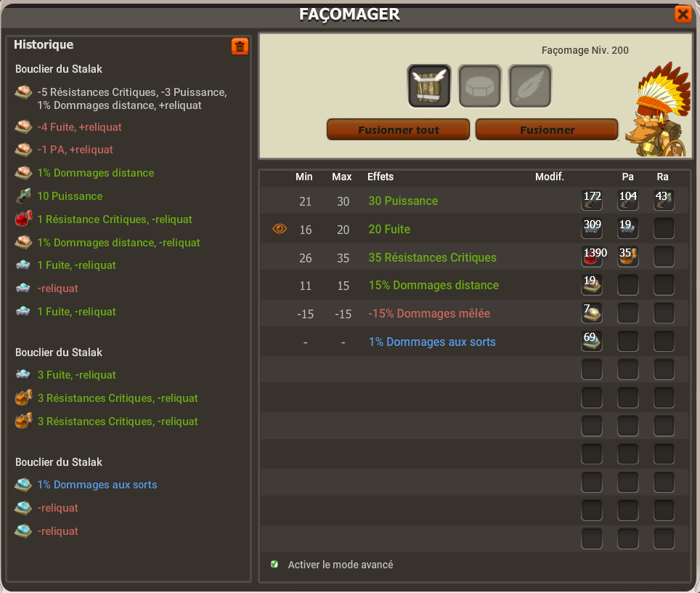This screenshot has width=700, height=593.
Task: Close the Façomager window
Action: click(x=683, y=15)
